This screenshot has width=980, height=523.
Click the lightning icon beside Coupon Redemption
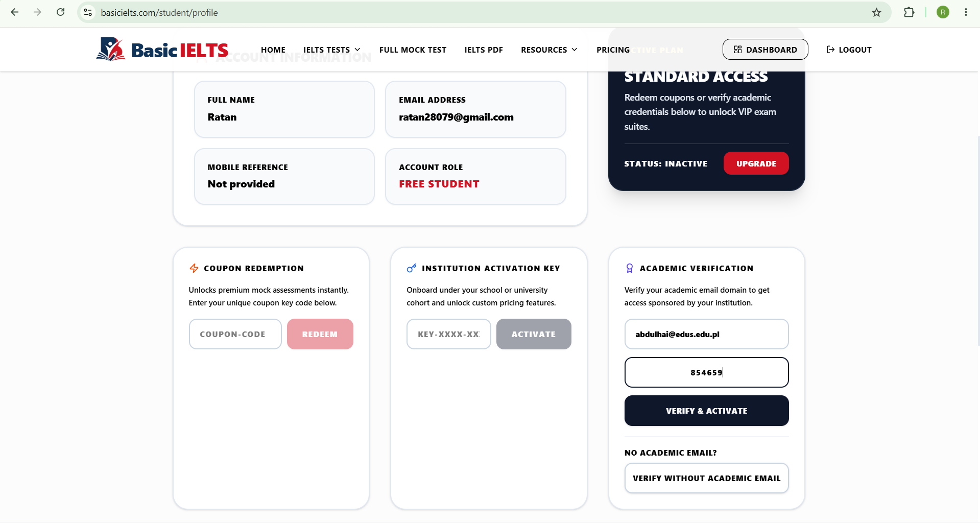pos(194,268)
